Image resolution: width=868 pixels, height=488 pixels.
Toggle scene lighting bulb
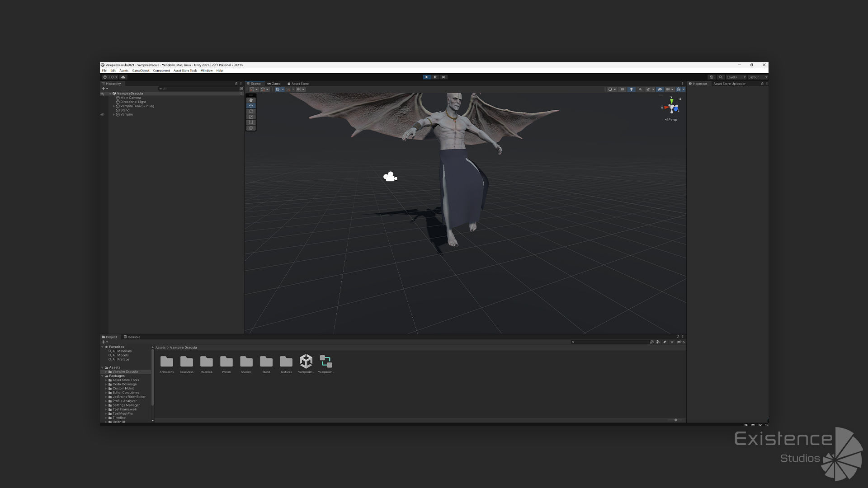coord(631,89)
